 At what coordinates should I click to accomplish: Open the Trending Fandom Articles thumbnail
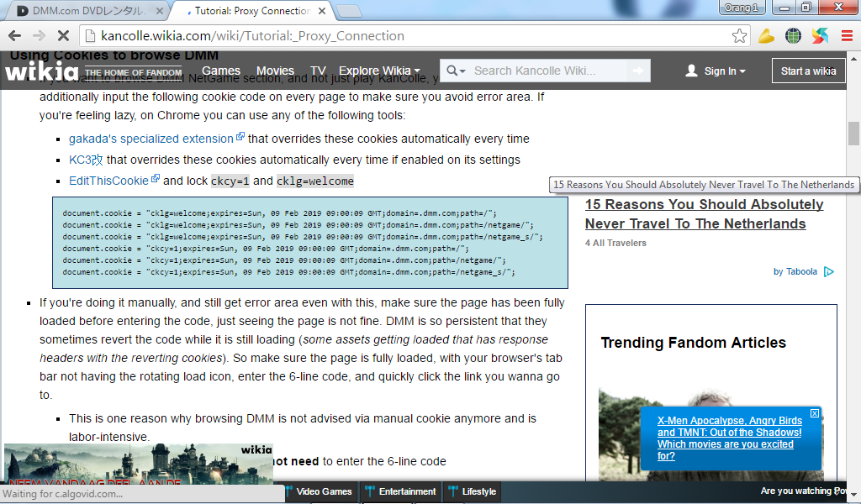click(711, 434)
